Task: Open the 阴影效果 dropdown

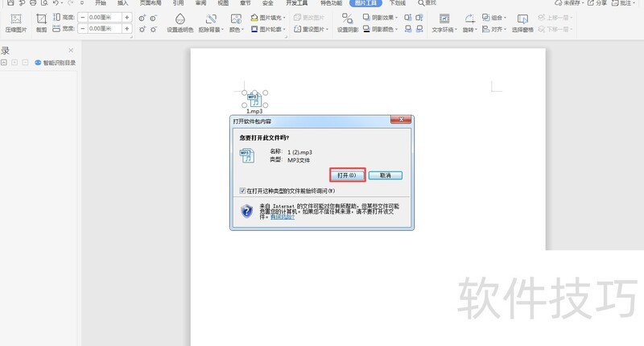Action: 380,18
